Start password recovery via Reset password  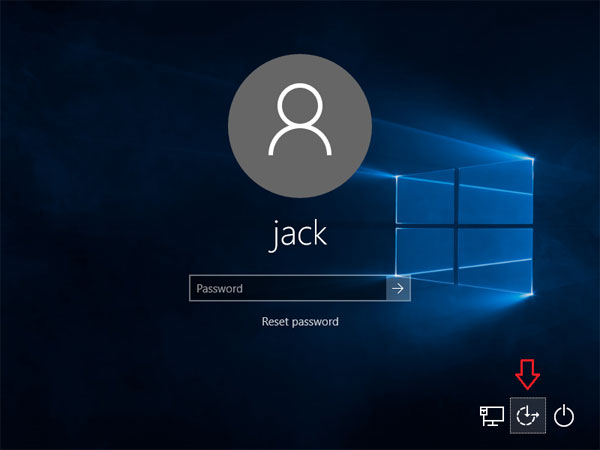(x=300, y=322)
